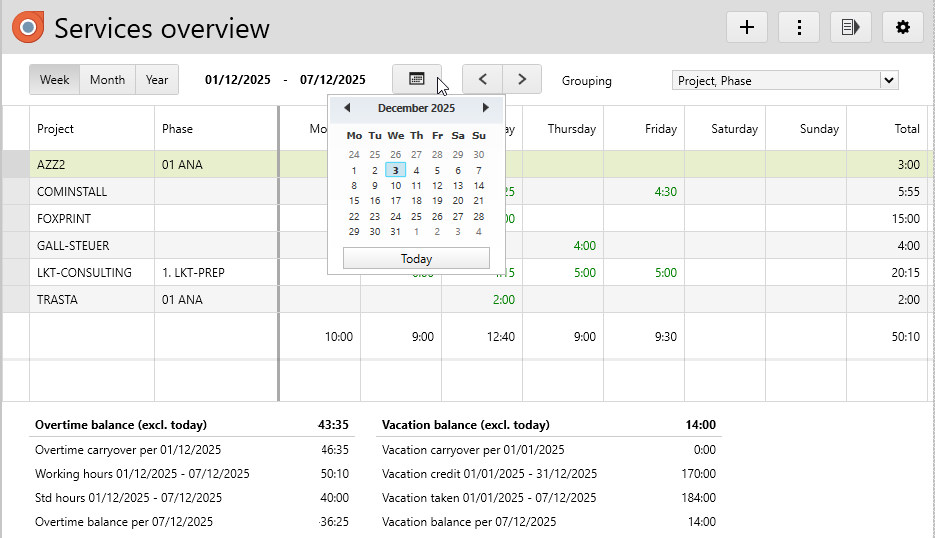Viewport: 935px width, 538px height.
Task: Show next month in calendar popup
Action: (486, 108)
